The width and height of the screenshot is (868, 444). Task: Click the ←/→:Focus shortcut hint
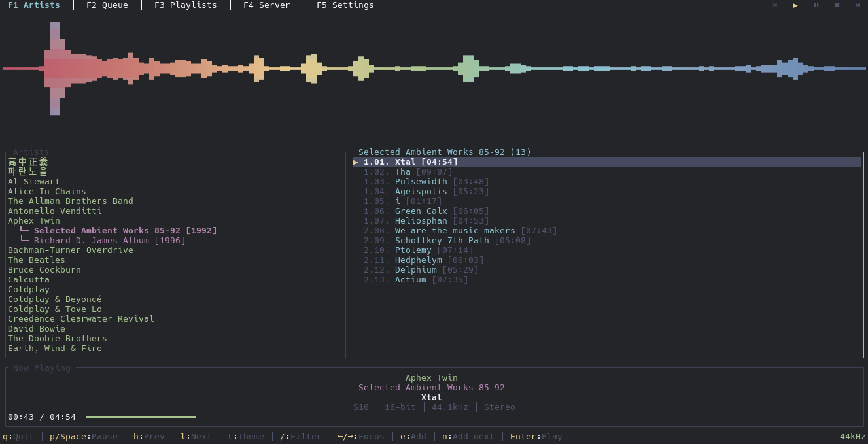pos(361,437)
